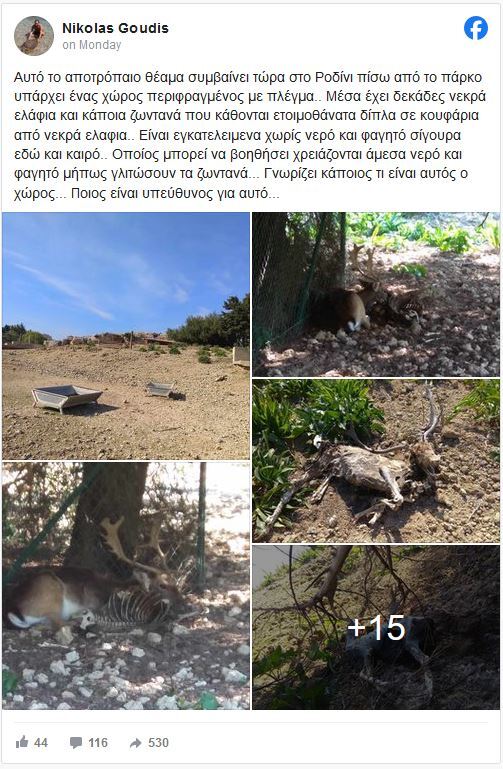
Task: Open the 'on Monday' post timestamp
Action: click(x=92, y=45)
